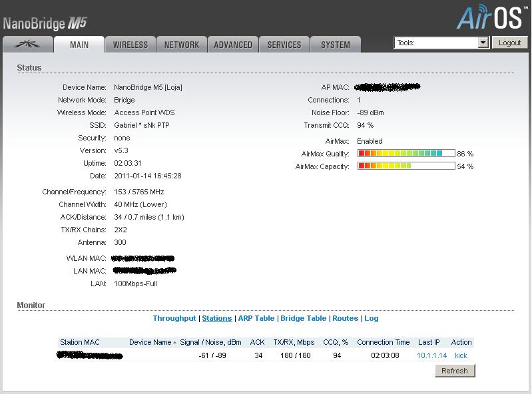The image size is (532, 394).
Task: Sort by TX/RX, Mbps column header
Action: pyautogui.click(x=294, y=342)
